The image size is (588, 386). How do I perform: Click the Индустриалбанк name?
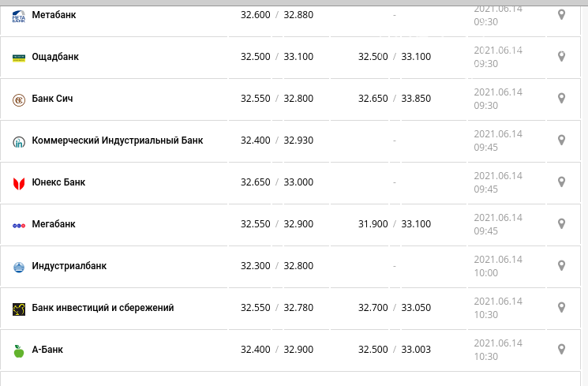(69, 265)
